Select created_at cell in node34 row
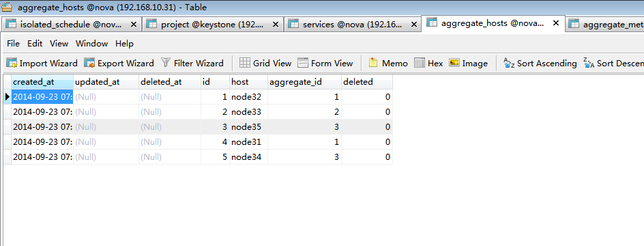This screenshot has height=246, width=644. coord(42,156)
